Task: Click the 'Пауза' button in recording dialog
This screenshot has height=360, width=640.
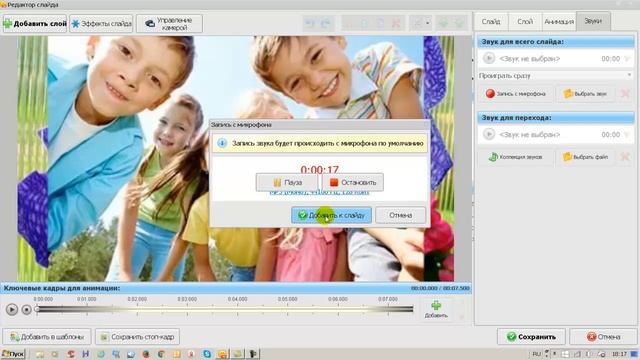Action: (x=287, y=182)
